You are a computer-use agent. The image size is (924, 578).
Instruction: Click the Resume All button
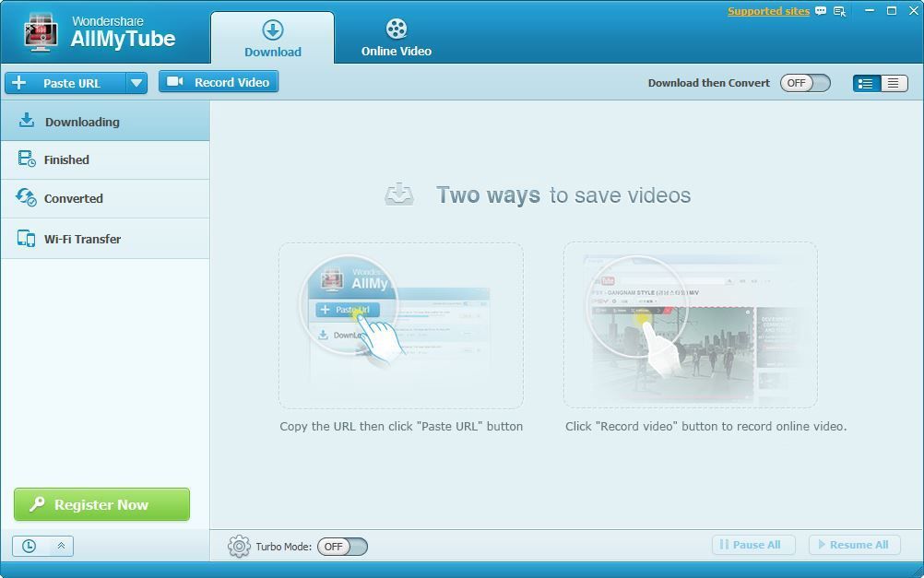(x=855, y=545)
